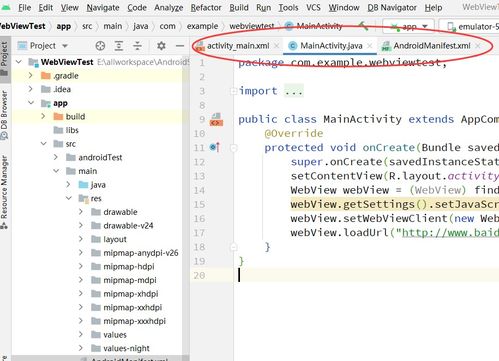Fold the onCreate method at line 11
This screenshot has height=361, width=499.
pos(234,148)
